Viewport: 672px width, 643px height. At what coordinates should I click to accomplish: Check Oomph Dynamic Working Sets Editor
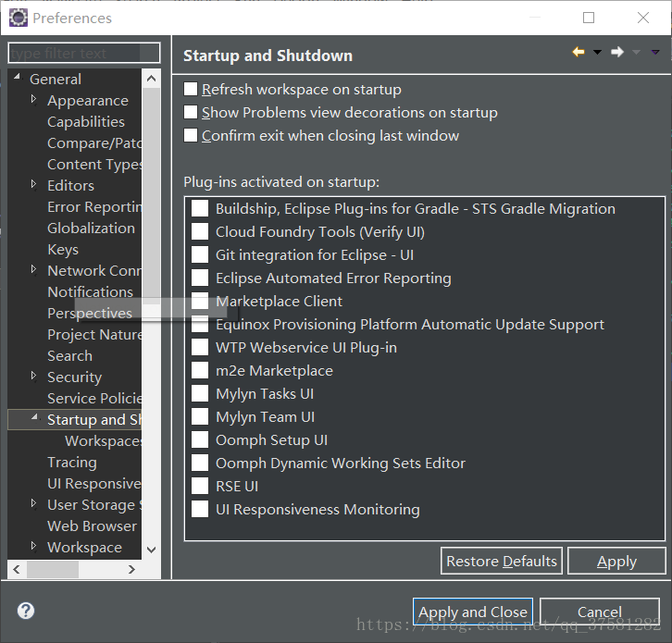200,464
